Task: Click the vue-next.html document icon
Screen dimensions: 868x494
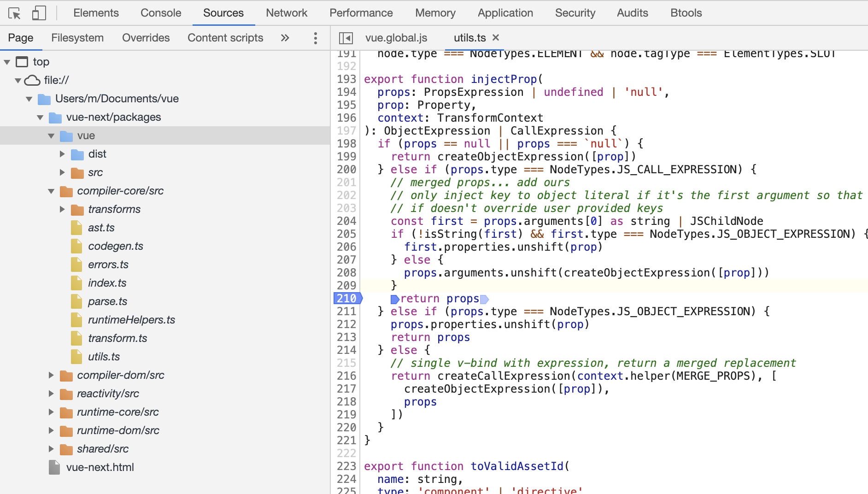Action: click(54, 467)
